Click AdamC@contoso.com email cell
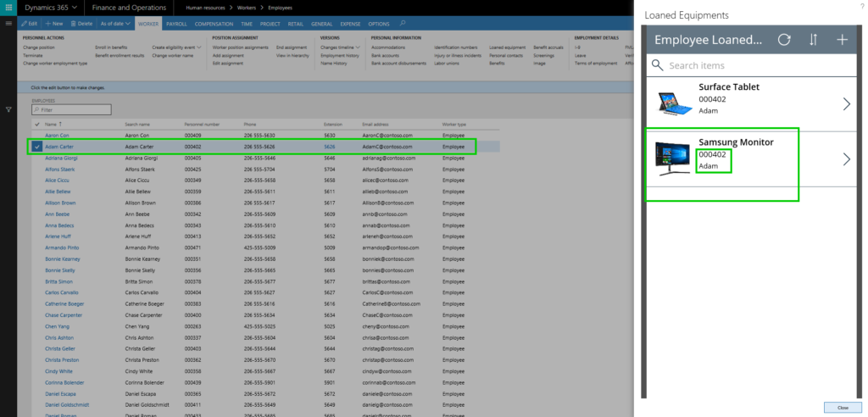868x417 pixels. pyautogui.click(x=387, y=147)
